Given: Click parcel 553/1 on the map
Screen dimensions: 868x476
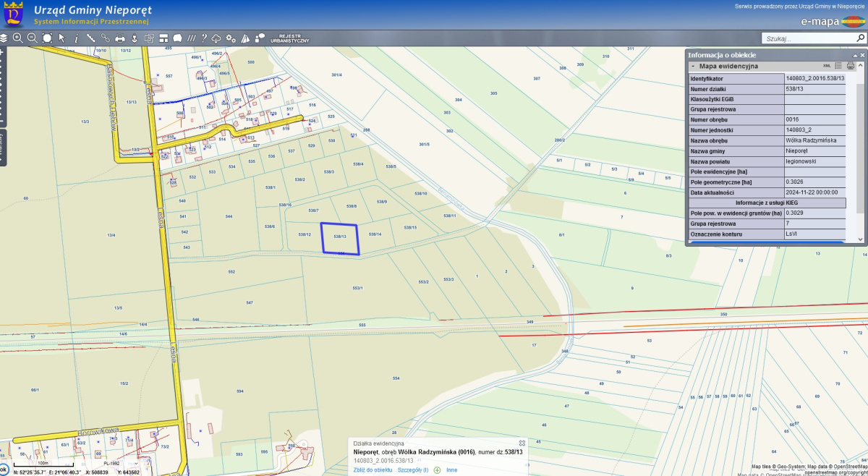Looking at the screenshot, I should click(357, 288).
